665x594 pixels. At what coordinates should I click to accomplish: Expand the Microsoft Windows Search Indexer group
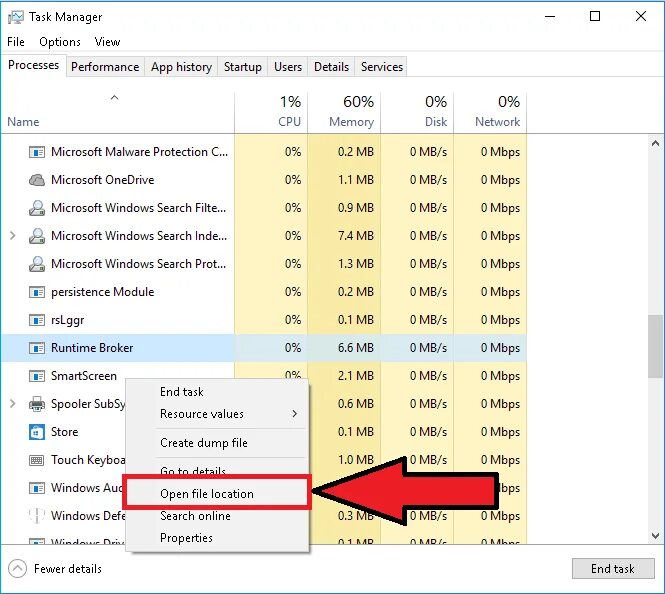click(13, 236)
